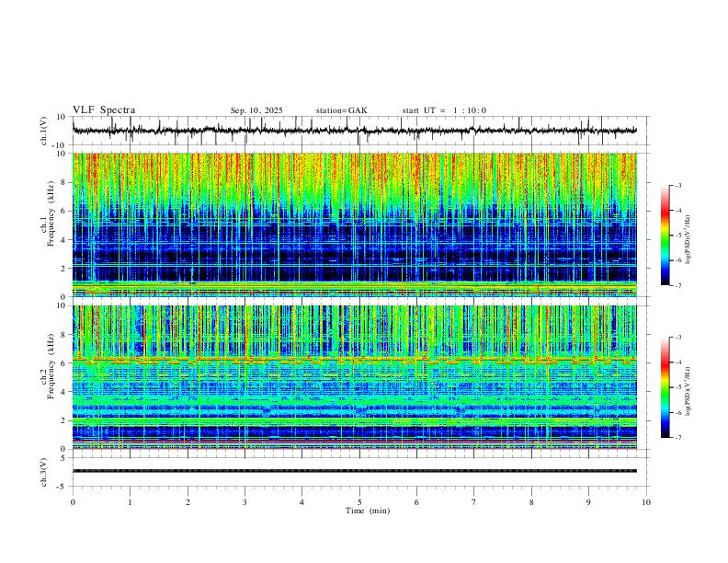Image resolution: width=728 pixels, height=563 pixels.
Task: Click the "start UT = 1:10:0" header text
Action: click(444, 110)
